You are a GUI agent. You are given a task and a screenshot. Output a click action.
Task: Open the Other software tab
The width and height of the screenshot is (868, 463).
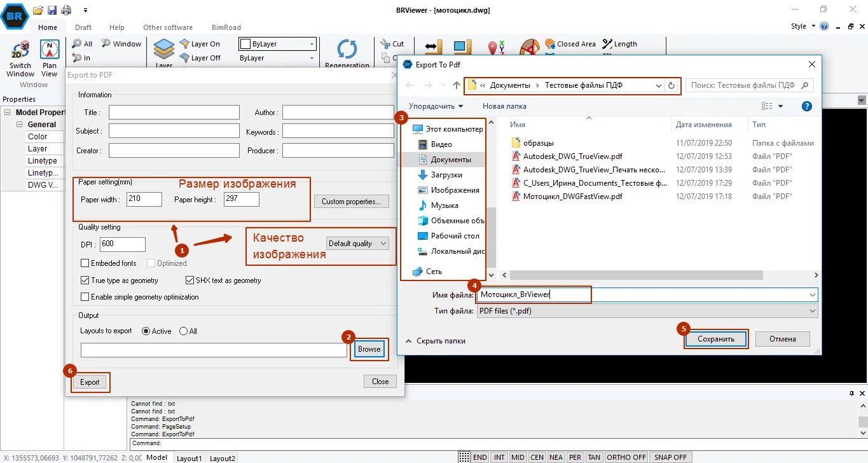tap(168, 27)
